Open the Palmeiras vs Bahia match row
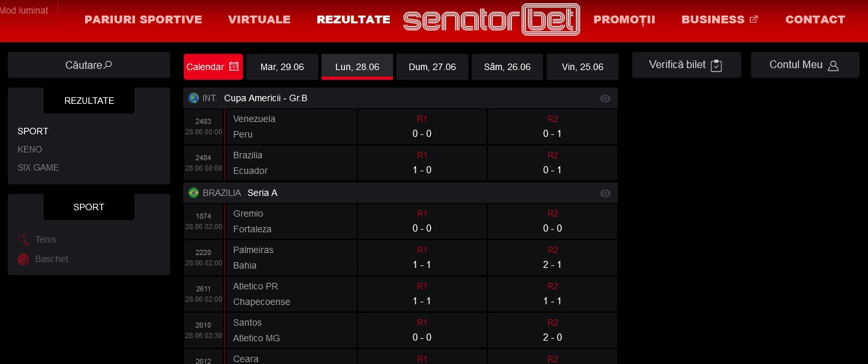The image size is (868, 364). pos(400,258)
